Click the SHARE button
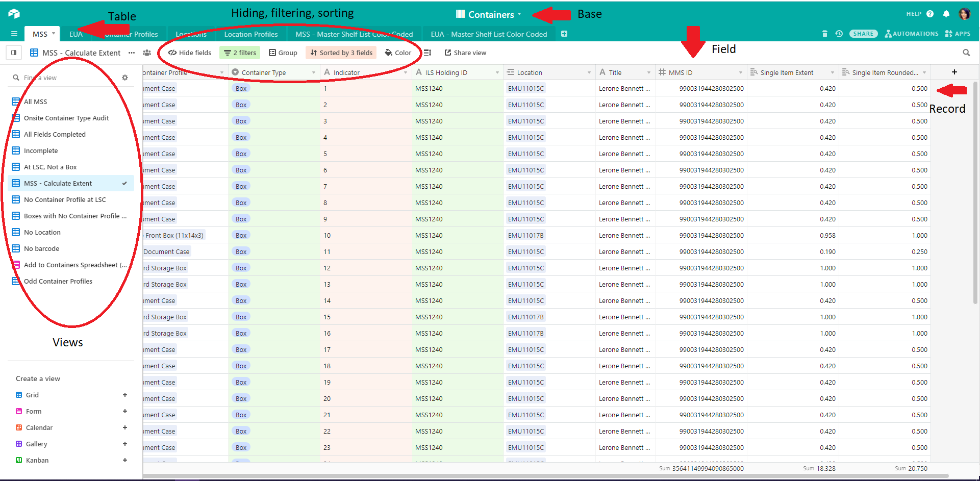Screen dimensions: 980x481 [x=863, y=34]
